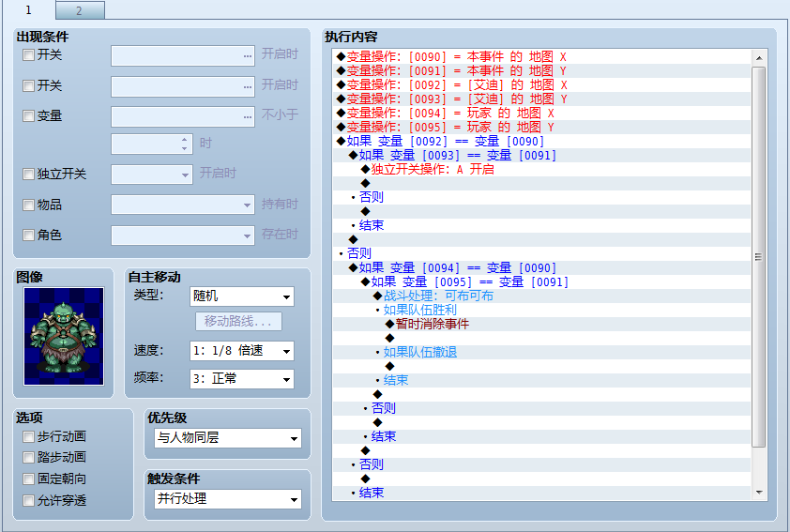Image resolution: width=790 pixels, height=532 pixels.
Task: Check the 物品 condition box
Action: pyautogui.click(x=28, y=205)
